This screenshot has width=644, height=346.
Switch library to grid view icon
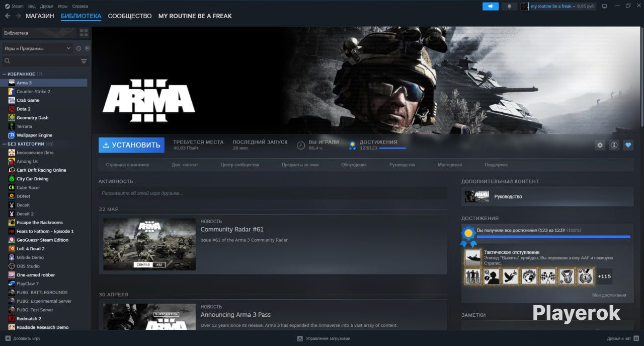click(x=84, y=33)
